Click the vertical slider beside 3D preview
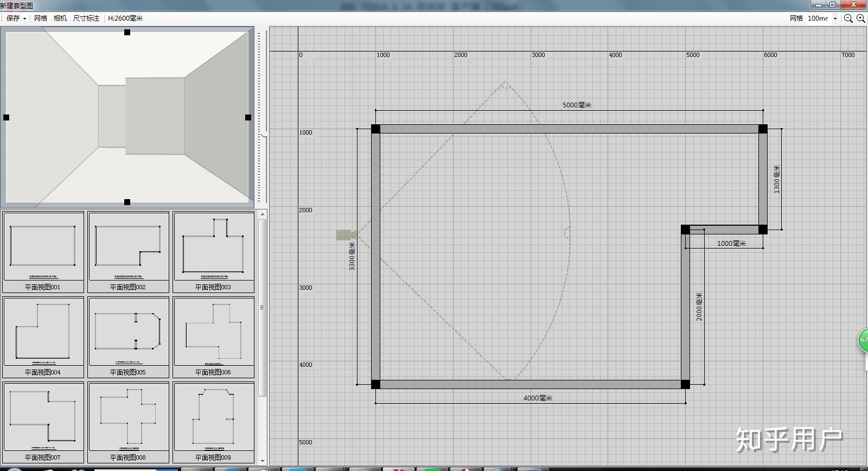868x471 pixels. 264,134
